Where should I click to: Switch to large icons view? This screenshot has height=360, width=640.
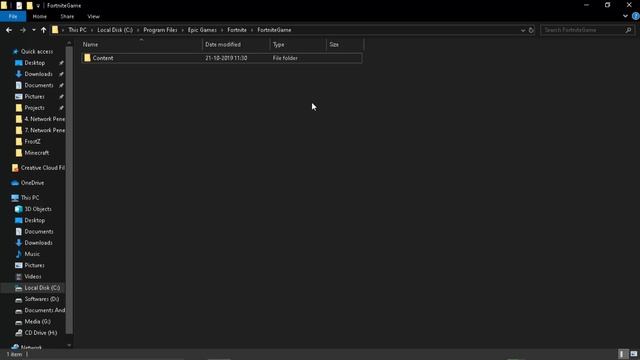pyautogui.click(x=633, y=354)
